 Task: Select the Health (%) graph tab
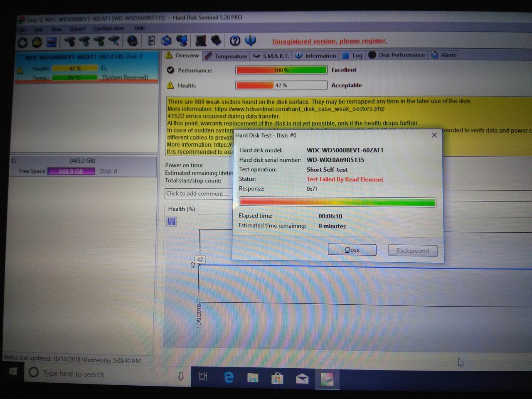[x=182, y=209]
